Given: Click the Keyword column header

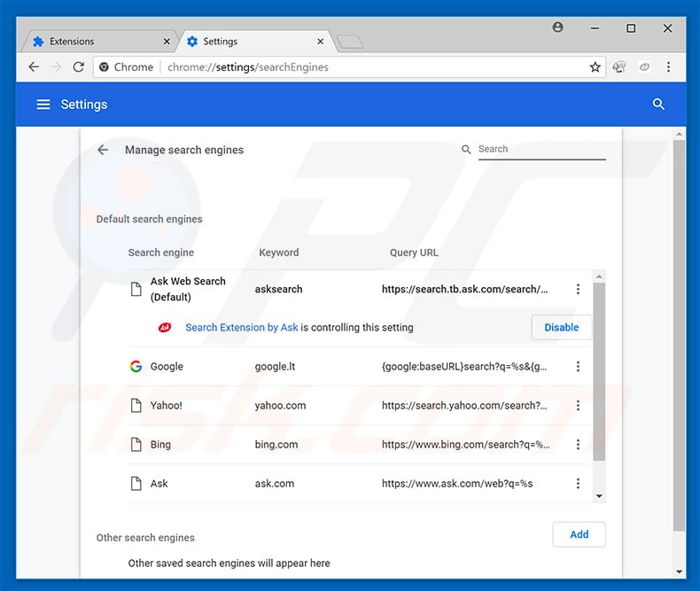Looking at the screenshot, I should (x=279, y=253).
